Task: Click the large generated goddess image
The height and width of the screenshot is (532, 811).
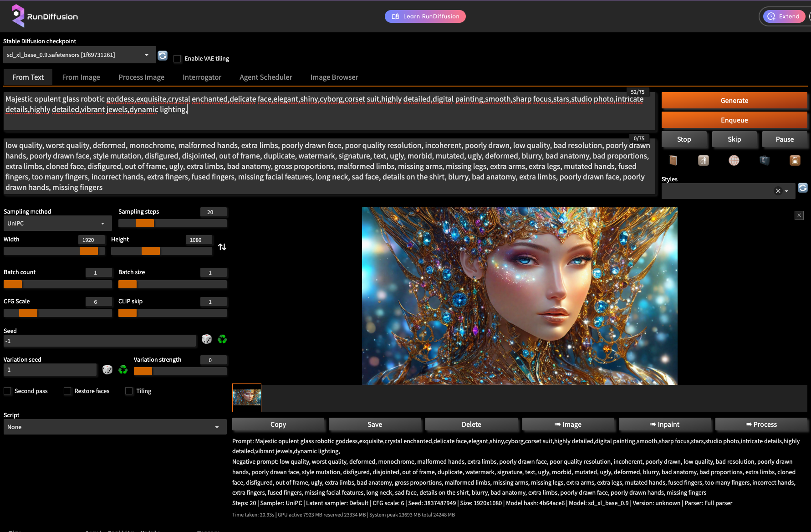Action: 520,296
